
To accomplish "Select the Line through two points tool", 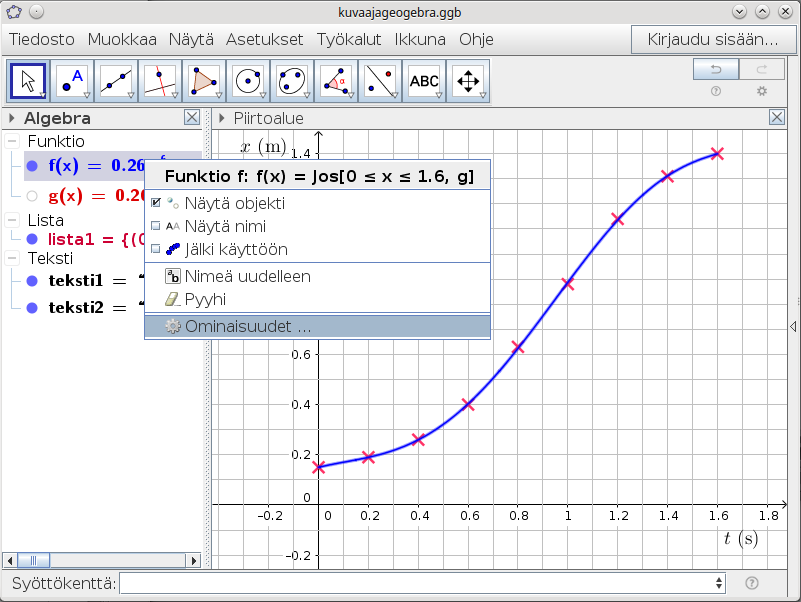I will [117, 81].
